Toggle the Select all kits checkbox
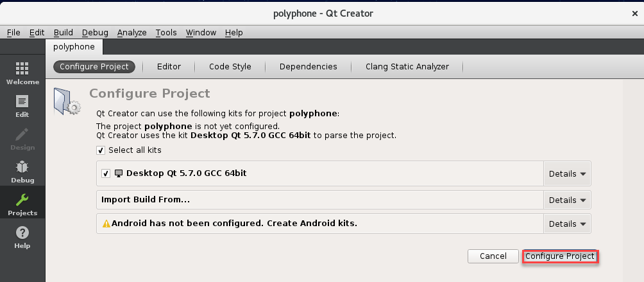 coord(101,150)
